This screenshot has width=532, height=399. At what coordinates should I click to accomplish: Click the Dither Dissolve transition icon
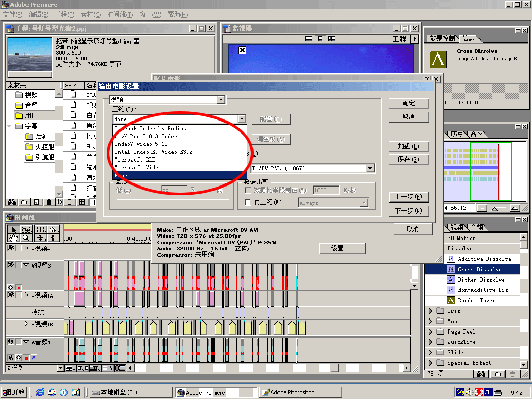click(450, 280)
